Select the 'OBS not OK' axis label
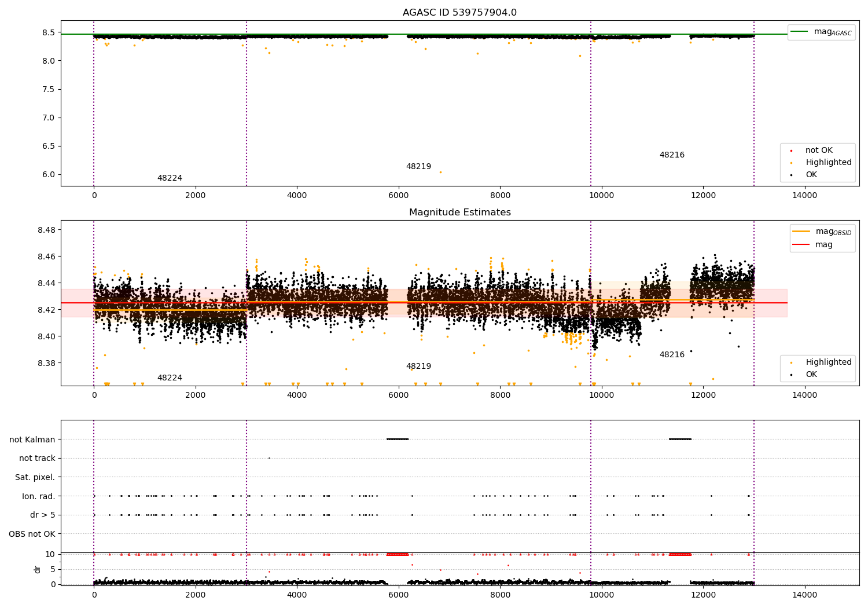The image size is (868, 608). click(32, 534)
